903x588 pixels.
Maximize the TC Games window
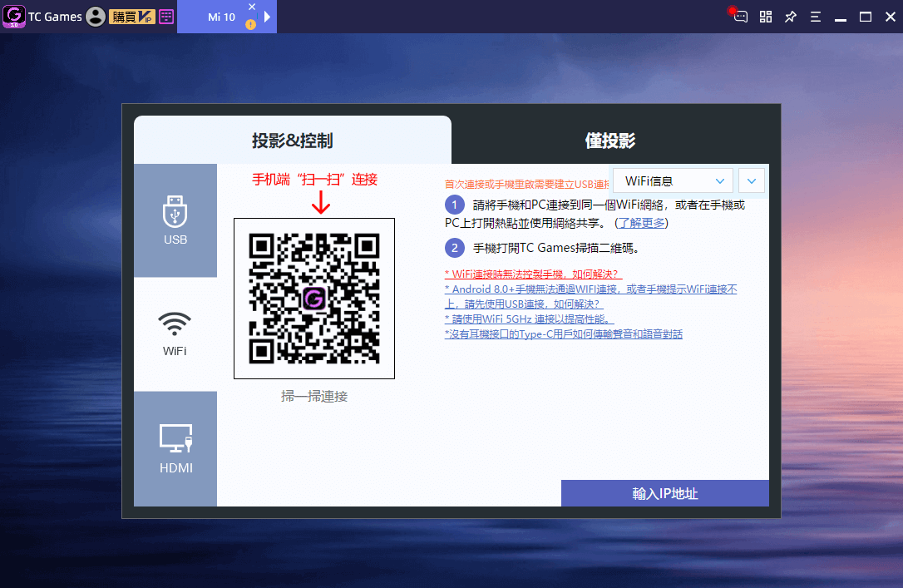pyautogui.click(x=866, y=17)
